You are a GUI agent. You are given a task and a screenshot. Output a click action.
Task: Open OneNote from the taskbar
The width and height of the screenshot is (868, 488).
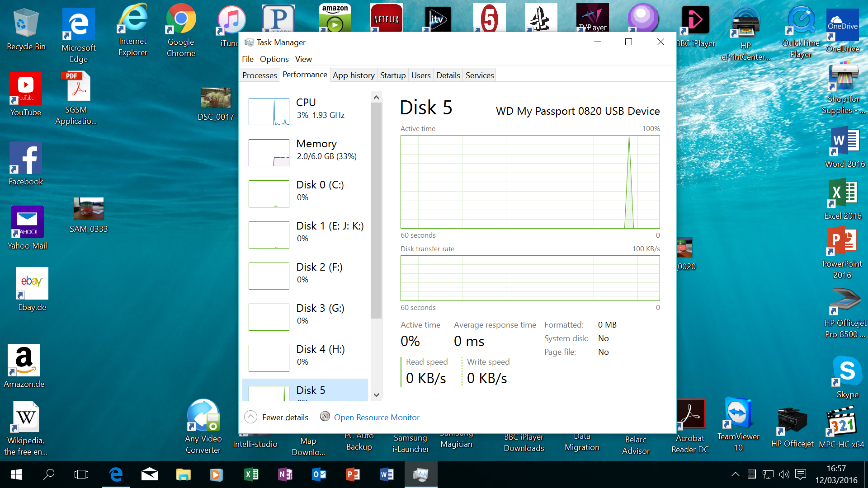(285, 474)
